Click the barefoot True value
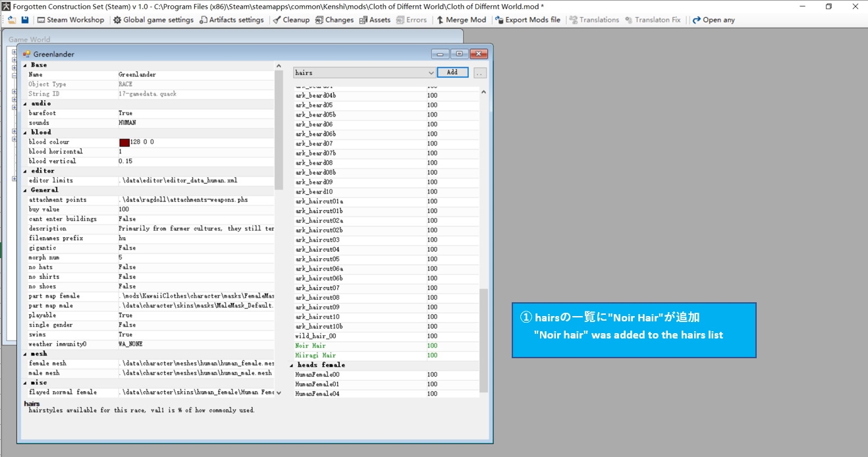This screenshot has height=457, width=868. (x=125, y=113)
